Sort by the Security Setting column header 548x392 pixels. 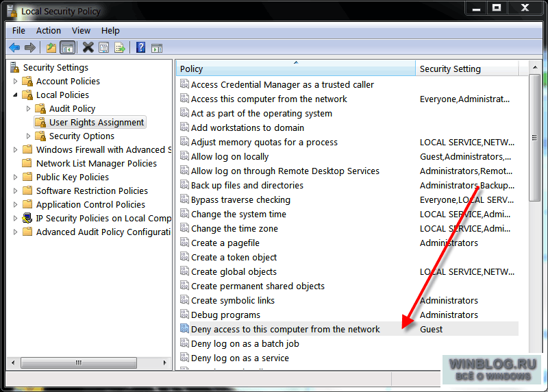467,69
